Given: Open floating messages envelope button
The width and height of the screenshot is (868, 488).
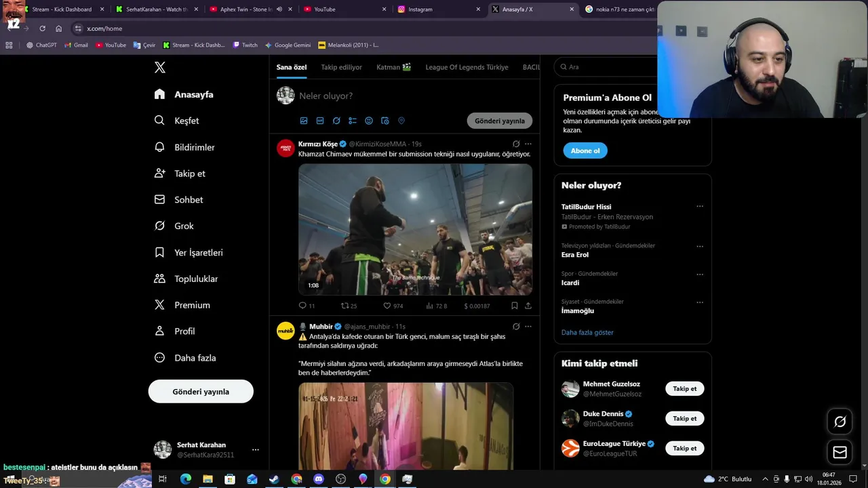Looking at the screenshot, I should click(x=840, y=452).
